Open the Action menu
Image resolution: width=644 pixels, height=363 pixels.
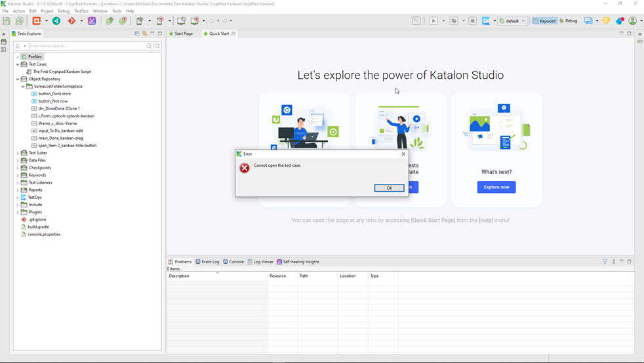click(x=19, y=11)
